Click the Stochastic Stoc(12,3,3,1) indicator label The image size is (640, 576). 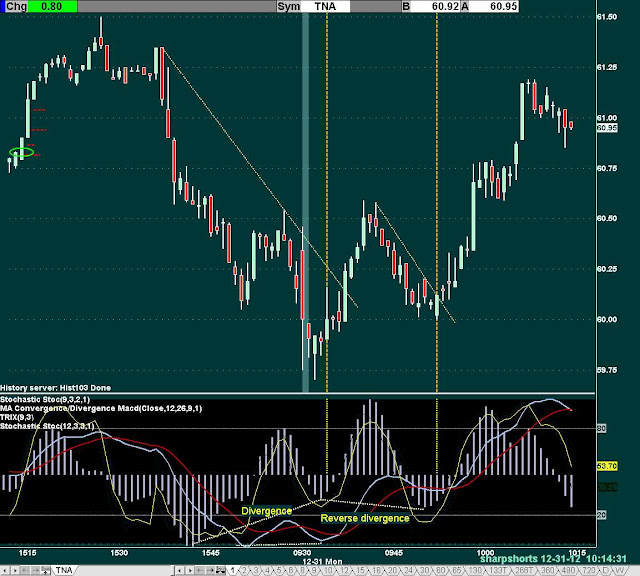[x=47, y=426]
